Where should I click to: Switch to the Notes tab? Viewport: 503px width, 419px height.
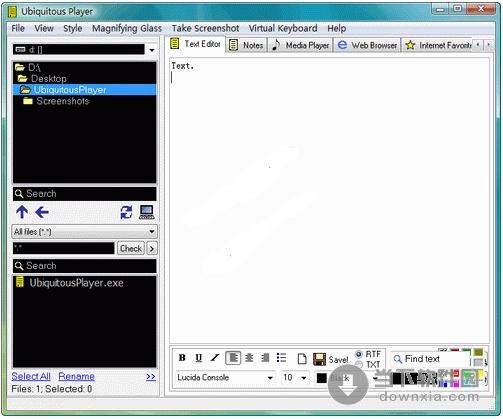click(x=247, y=45)
